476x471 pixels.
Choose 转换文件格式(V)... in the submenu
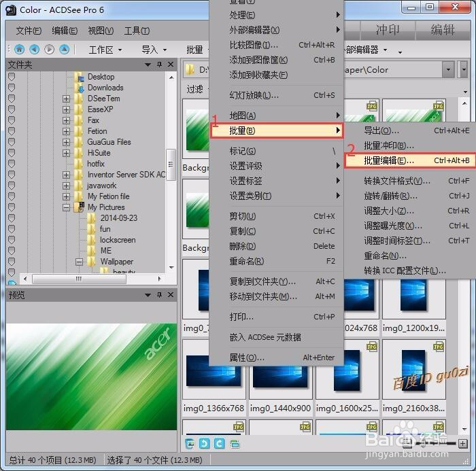[x=411, y=181]
